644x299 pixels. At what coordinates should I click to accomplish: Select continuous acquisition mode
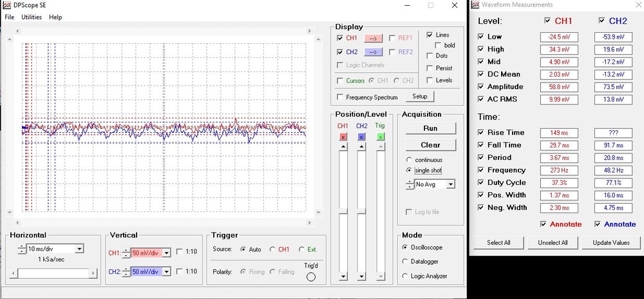410,159
